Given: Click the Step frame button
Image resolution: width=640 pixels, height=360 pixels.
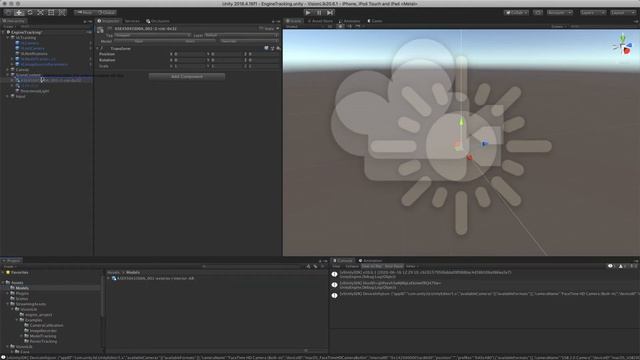Looking at the screenshot, I should pyautogui.click(x=330, y=13).
